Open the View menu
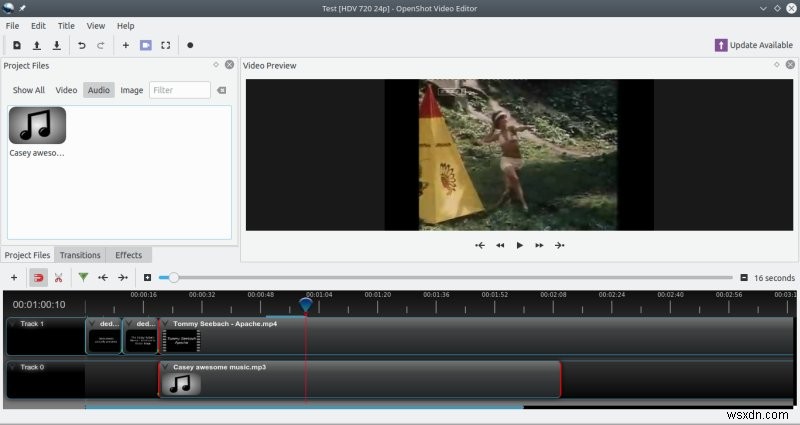Screen dimensions: 800x425 [95, 26]
